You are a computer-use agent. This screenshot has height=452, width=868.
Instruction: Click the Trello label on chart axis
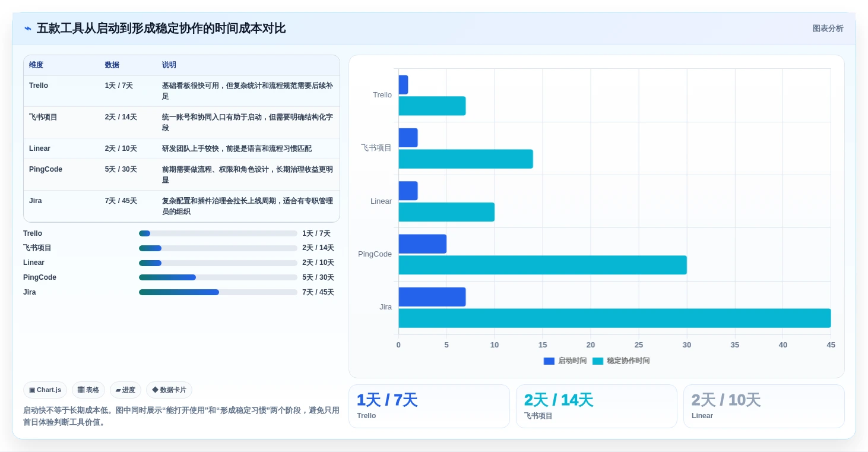point(382,95)
